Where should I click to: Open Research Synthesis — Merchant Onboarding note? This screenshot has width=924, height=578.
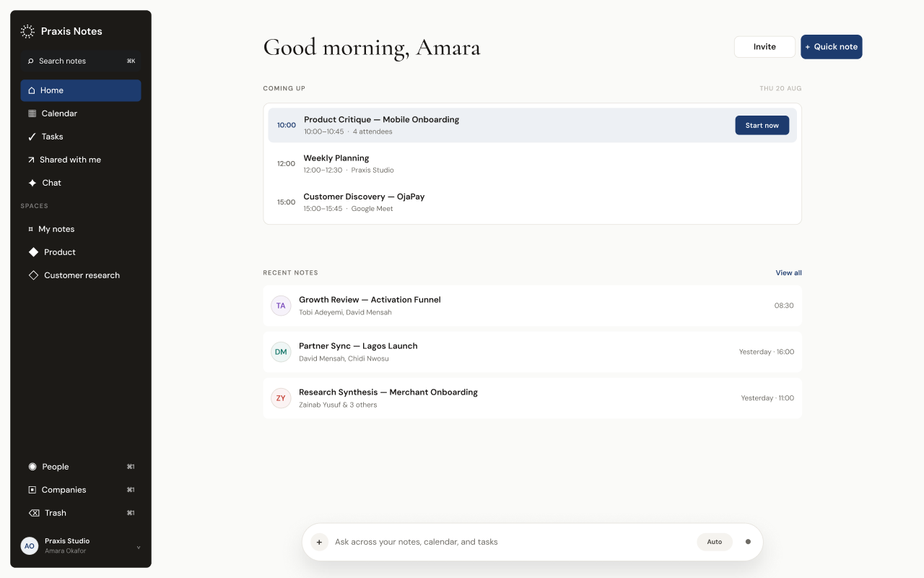533,398
